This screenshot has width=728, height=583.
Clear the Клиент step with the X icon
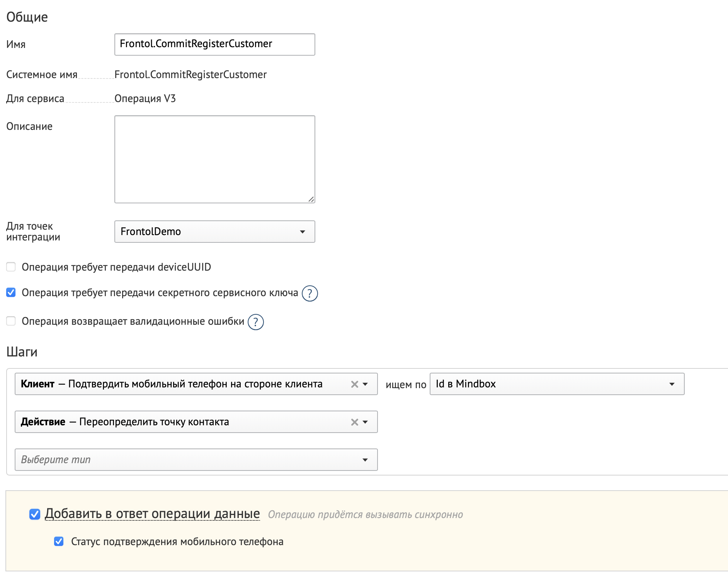[354, 384]
